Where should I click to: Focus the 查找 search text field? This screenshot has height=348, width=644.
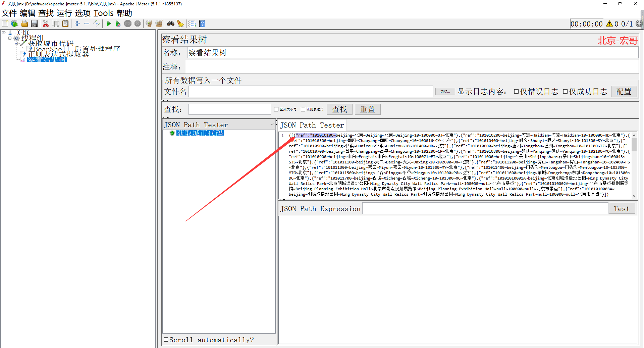(230, 109)
